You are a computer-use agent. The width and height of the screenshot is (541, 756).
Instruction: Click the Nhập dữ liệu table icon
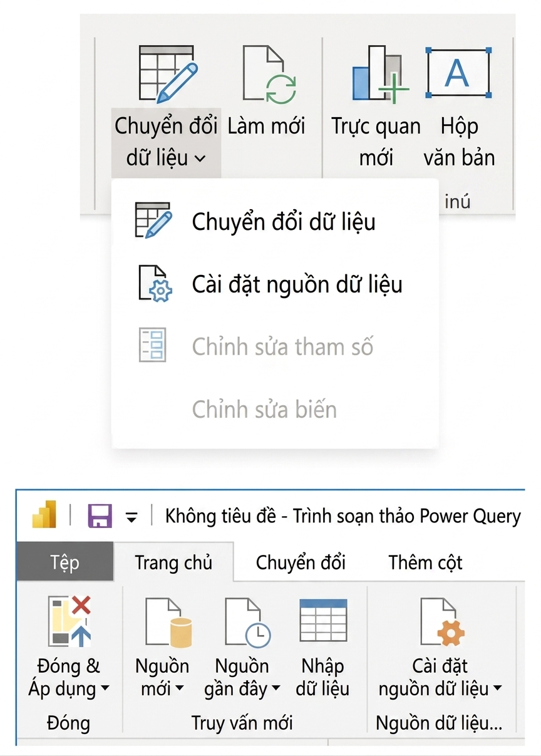tap(323, 620)
